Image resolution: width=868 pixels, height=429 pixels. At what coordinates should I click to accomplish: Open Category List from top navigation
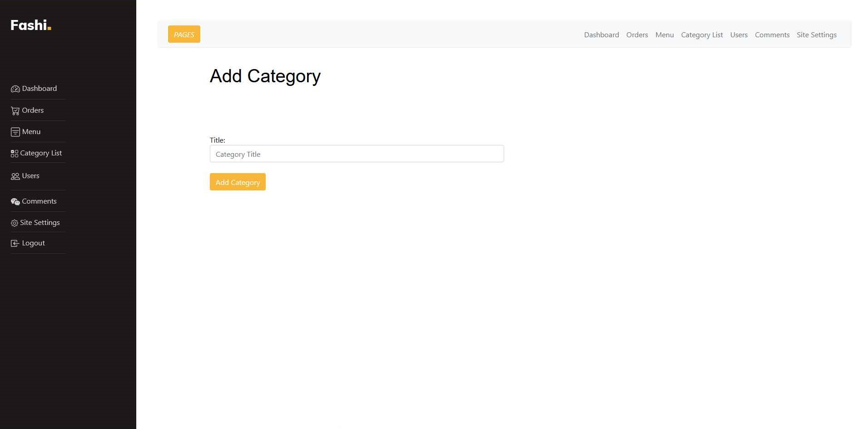[x=702, y=35]
